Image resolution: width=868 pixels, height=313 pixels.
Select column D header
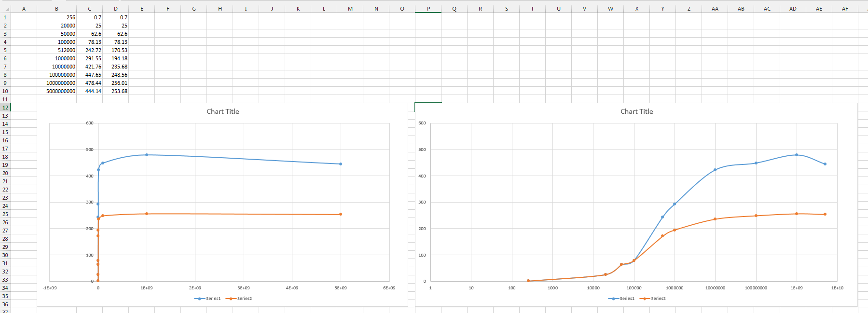(x=116, y=9)
